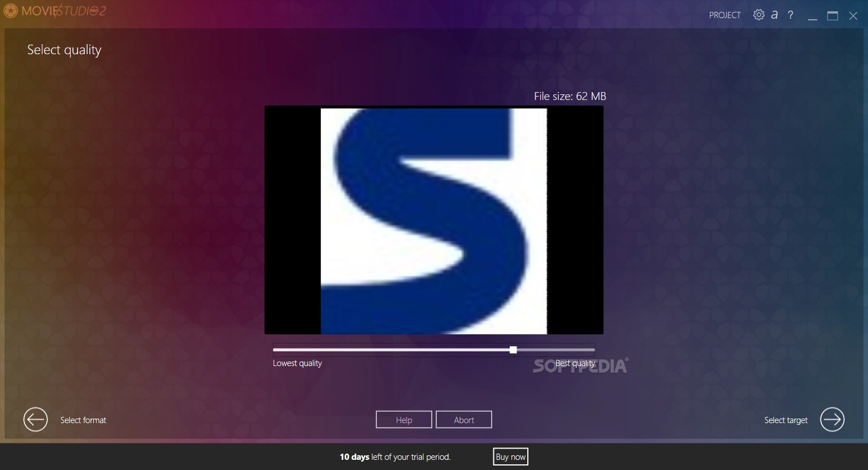Click the Help button
This screenshot has height=470, width=868.
click(x=404, y=420)
